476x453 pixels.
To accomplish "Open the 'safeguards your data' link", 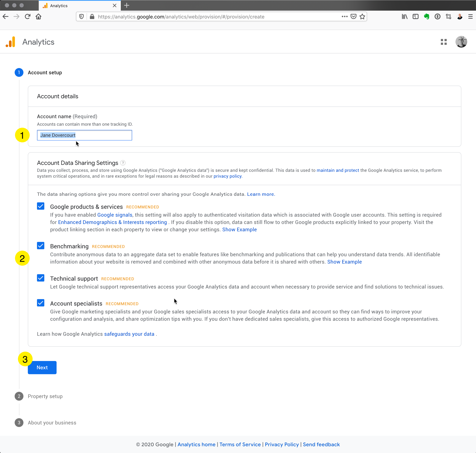I will [x=129, y=334].
